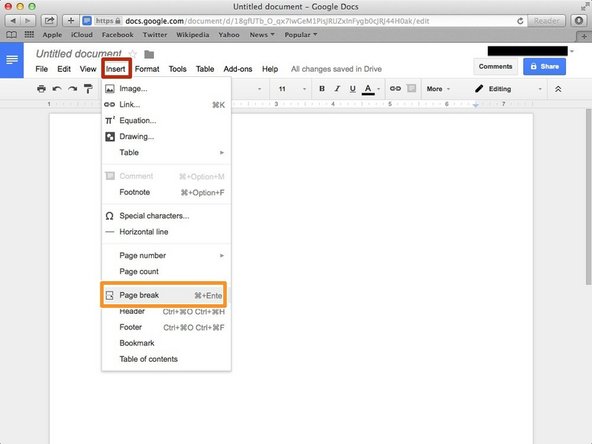Select the Paint format tool

(x=88, y=89)
